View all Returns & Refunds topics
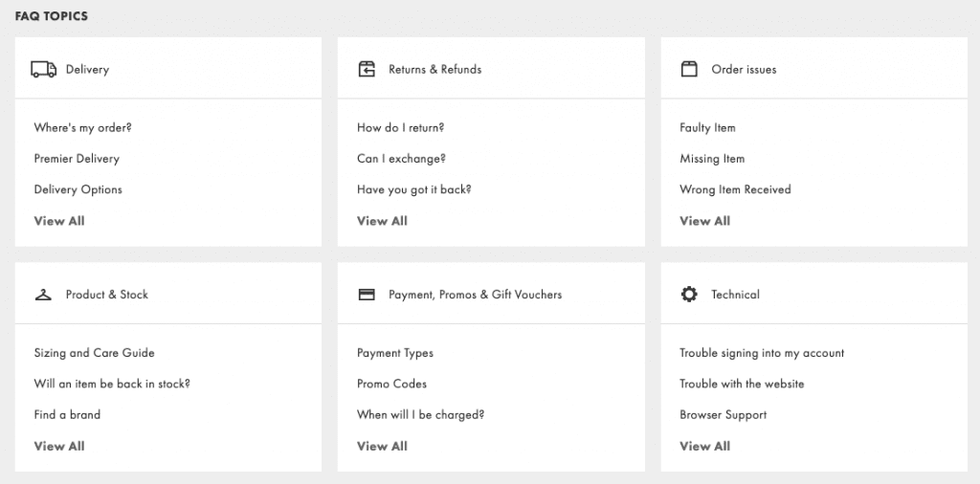This screenshot has width=980, height=484. click(382, 220)
